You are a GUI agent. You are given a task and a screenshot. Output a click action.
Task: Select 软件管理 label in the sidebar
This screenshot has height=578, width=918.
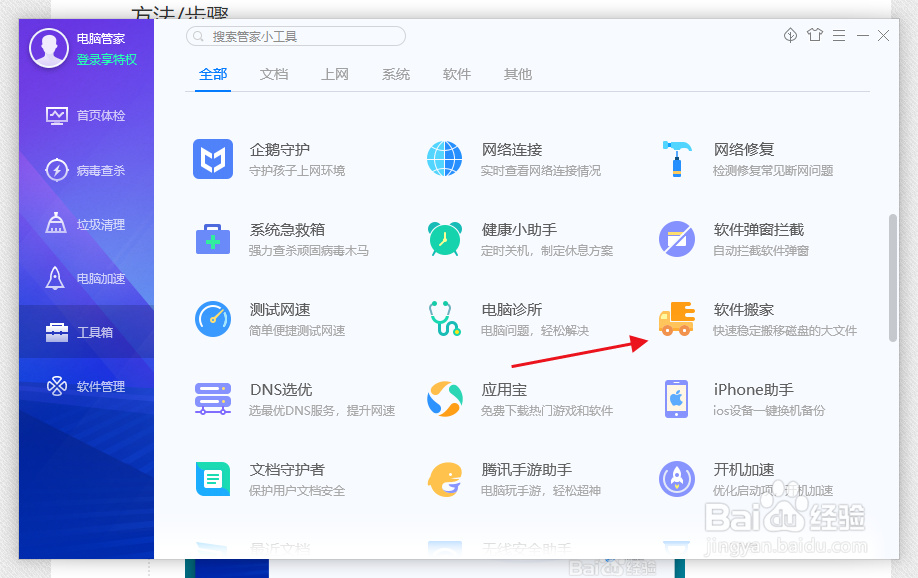(x=101, y=387)
